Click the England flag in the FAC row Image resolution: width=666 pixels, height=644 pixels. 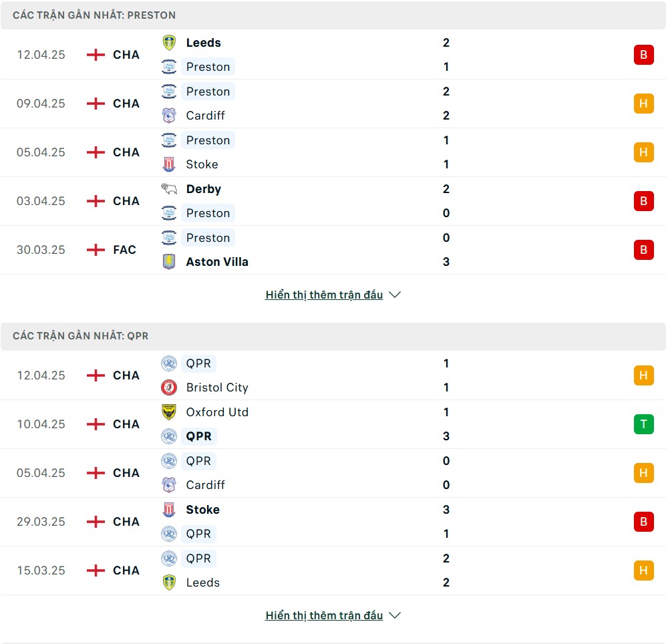pyautogui.click(x=96, y=250)
